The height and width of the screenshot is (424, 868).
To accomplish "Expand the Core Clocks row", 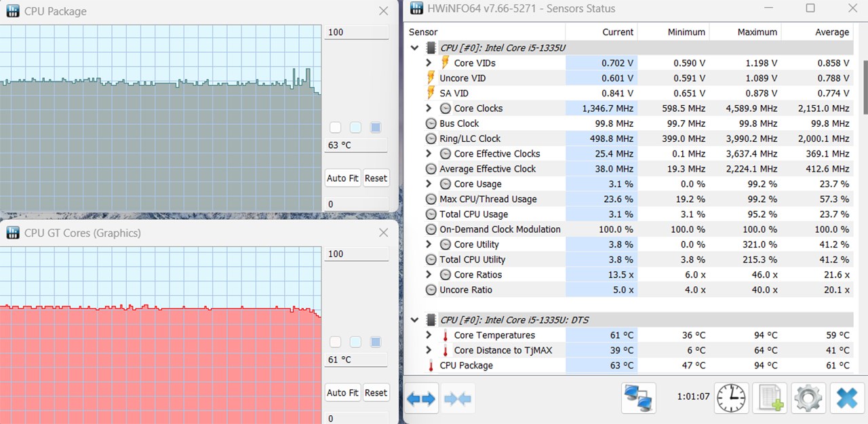I will [429, 108].
